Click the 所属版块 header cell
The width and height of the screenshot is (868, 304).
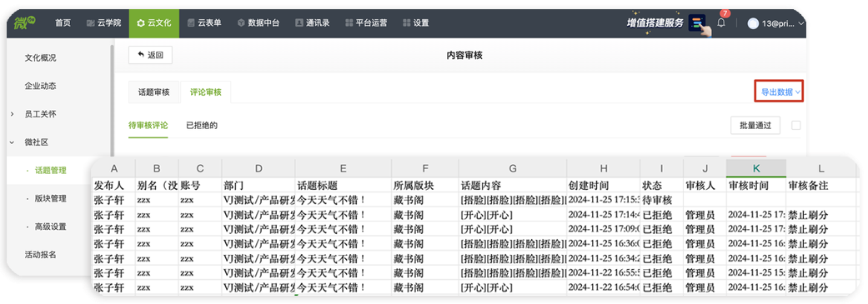pyautogui.click(x=424, y=185)
